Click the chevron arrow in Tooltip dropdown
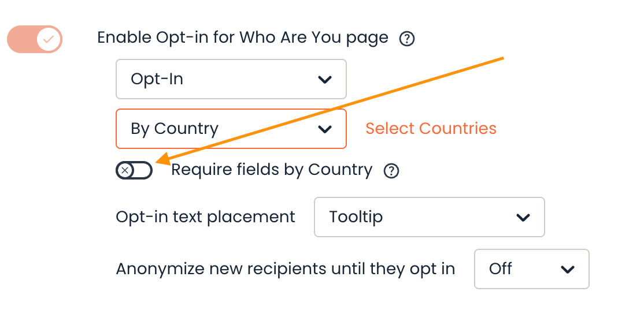 pyautogui.click(x=523, y=217)
